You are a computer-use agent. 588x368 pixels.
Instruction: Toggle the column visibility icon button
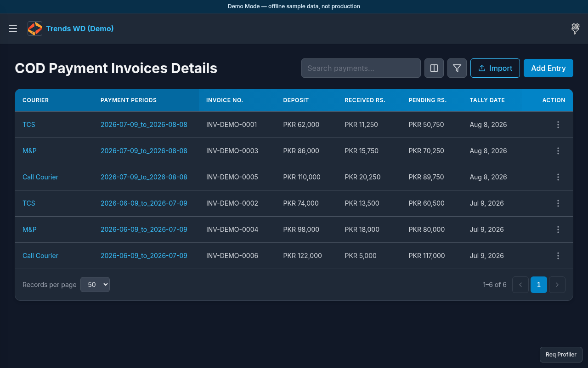click(434, 68)
